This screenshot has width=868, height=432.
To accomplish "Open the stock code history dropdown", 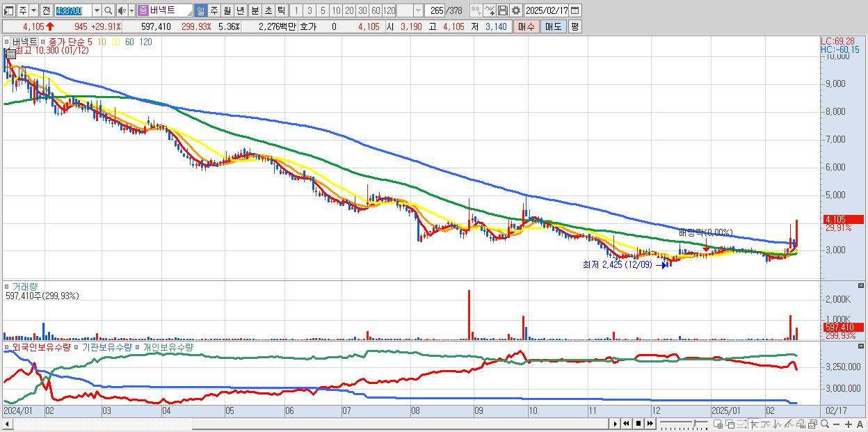I will (x=97, y=10).
